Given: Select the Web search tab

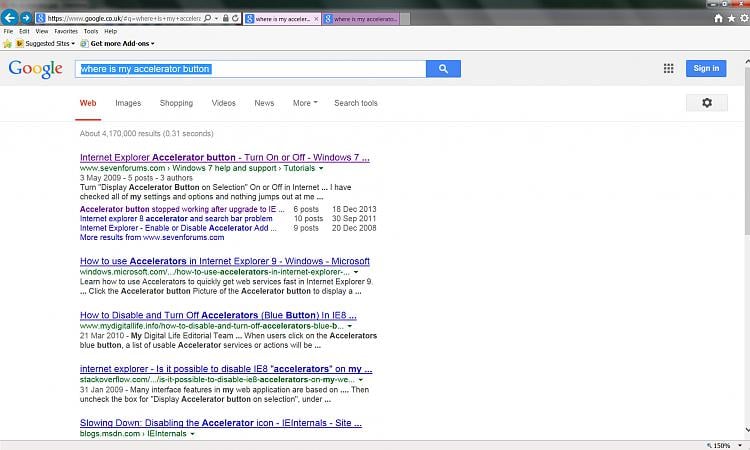Looking at the screenshot, I should (88, 103).
